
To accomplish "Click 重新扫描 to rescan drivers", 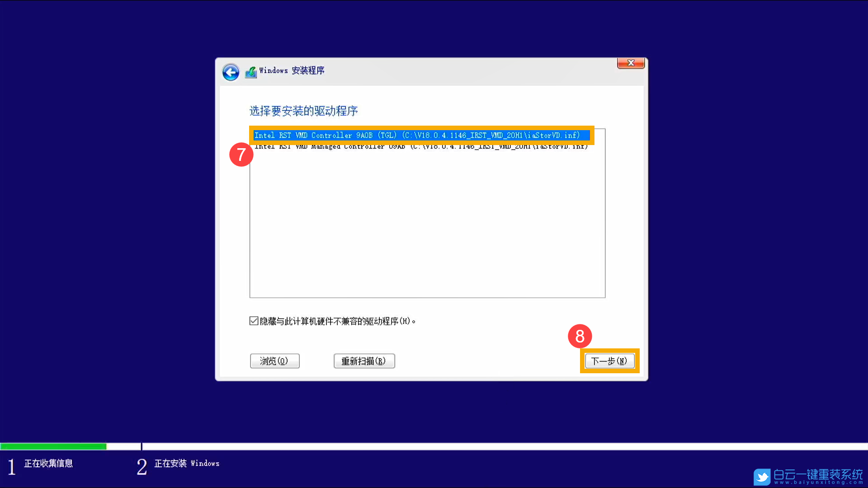I will pyautogui.click(x=364, y=361).
